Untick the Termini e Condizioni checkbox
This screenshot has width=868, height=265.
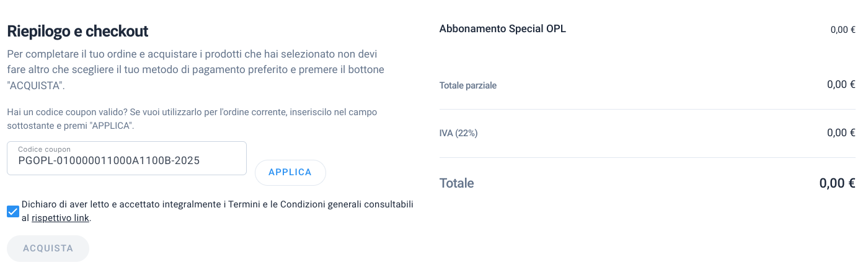pos(13,211)
